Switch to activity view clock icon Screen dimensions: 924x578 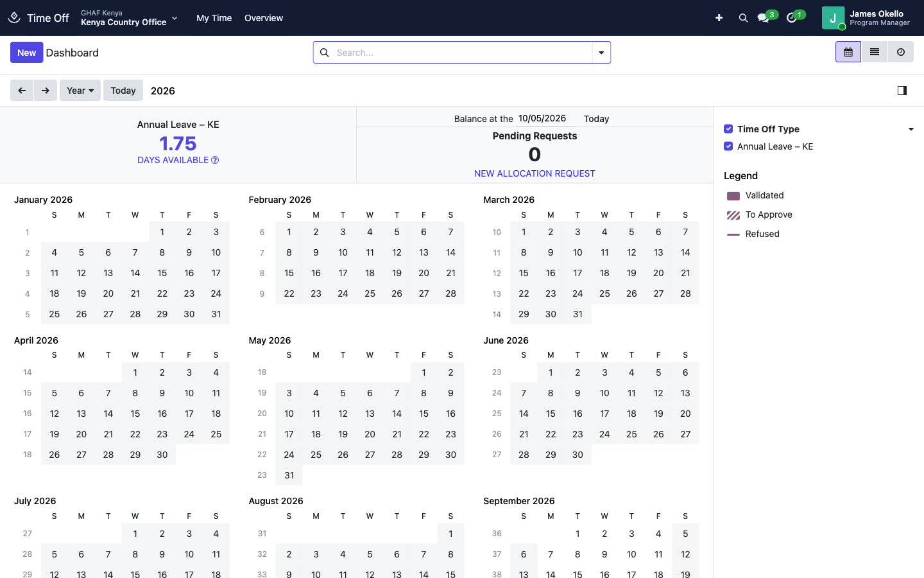pos(901,52)
